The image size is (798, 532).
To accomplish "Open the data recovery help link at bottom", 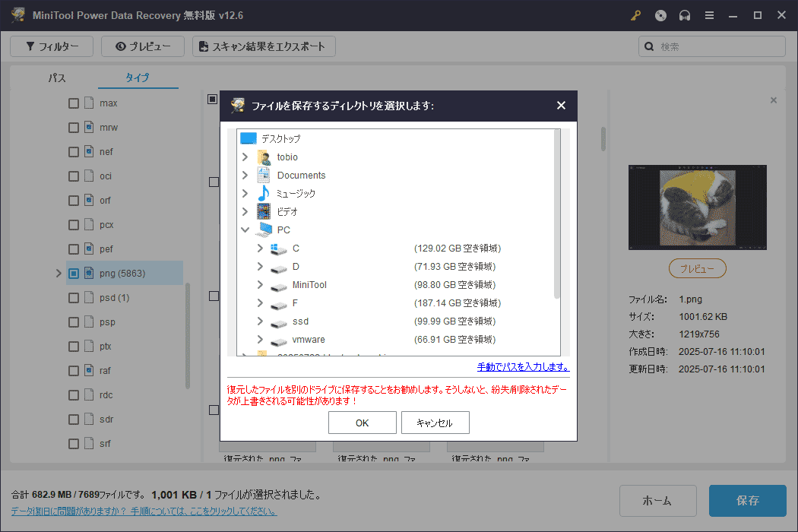I will coord(144,511).
